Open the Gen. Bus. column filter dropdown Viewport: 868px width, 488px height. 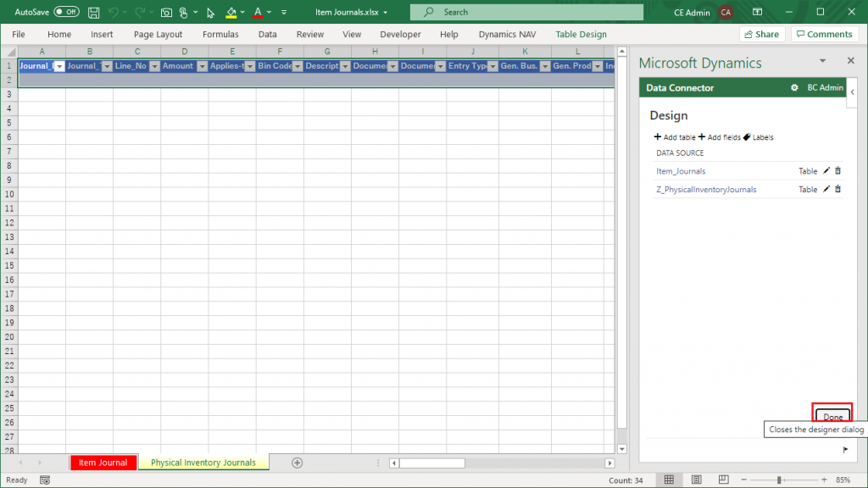coord(545,66)
